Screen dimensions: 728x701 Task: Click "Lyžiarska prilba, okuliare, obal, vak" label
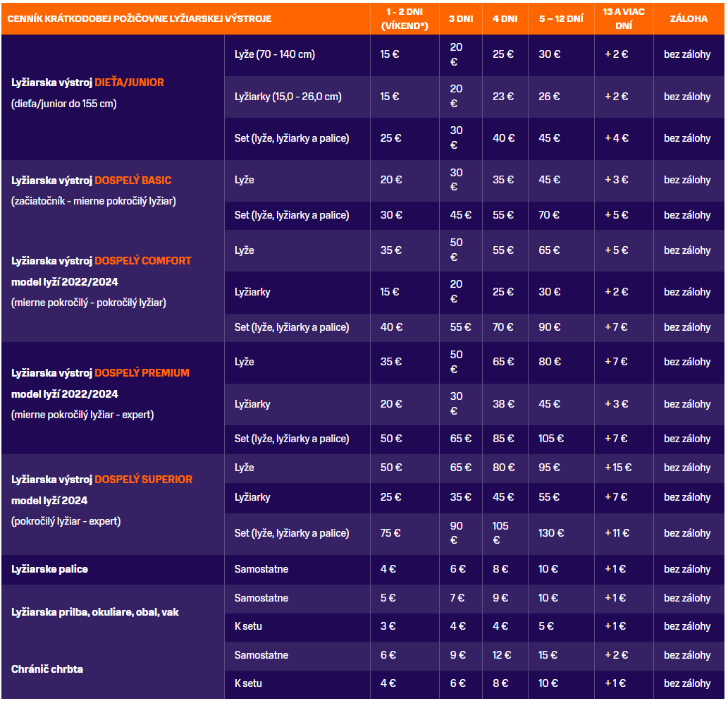(x=94, y=612)
